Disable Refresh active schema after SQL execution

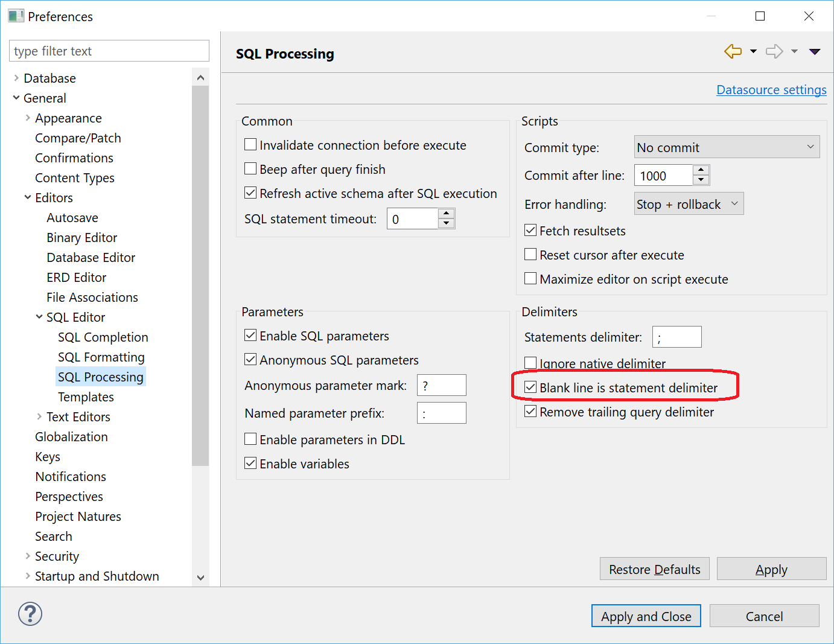pos(250,193)
